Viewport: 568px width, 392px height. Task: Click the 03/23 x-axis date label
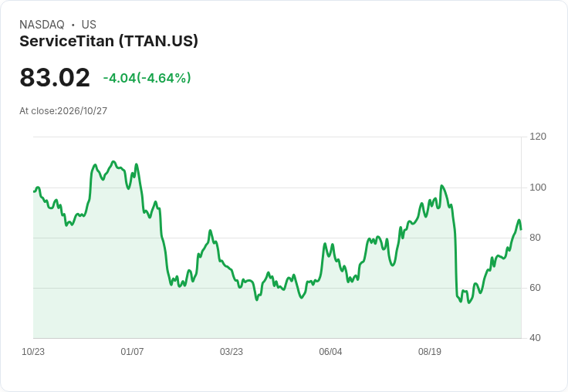coord(232,352)
